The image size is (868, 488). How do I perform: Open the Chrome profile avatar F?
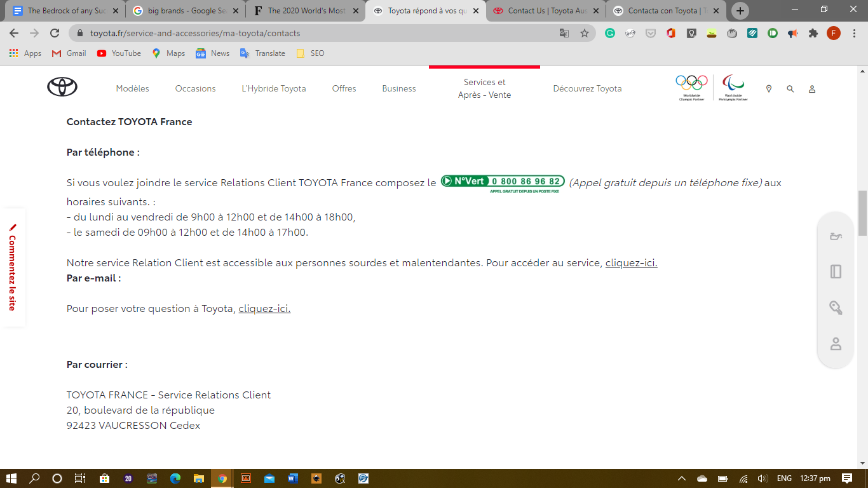coord(834,33)
